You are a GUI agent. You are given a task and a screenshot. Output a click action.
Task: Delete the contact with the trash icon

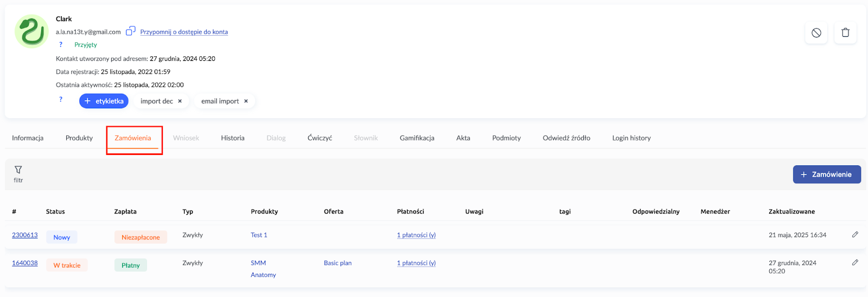click(x=845, y=33)
